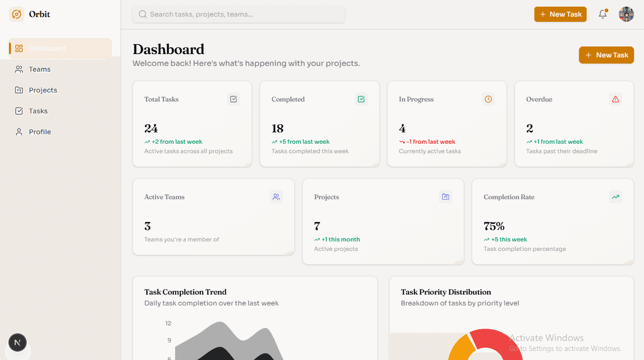Click the Next.js N badge icon
This screenshot has width=644, height=360.
[x=18, y=342]
